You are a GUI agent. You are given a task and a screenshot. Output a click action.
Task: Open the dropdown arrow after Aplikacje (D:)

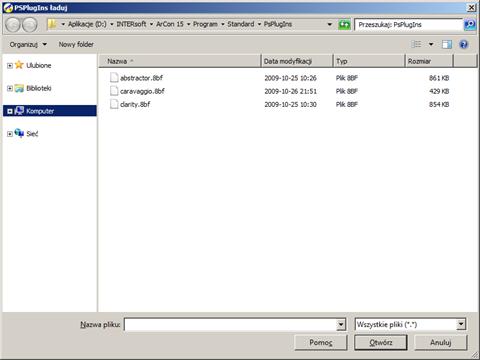112,24
